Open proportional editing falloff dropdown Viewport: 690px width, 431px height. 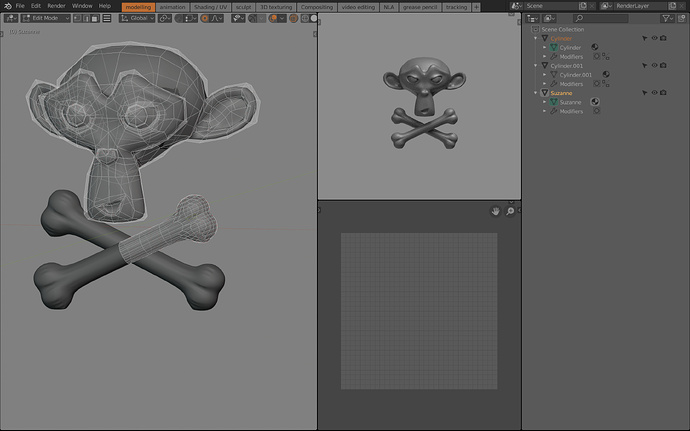217,18
